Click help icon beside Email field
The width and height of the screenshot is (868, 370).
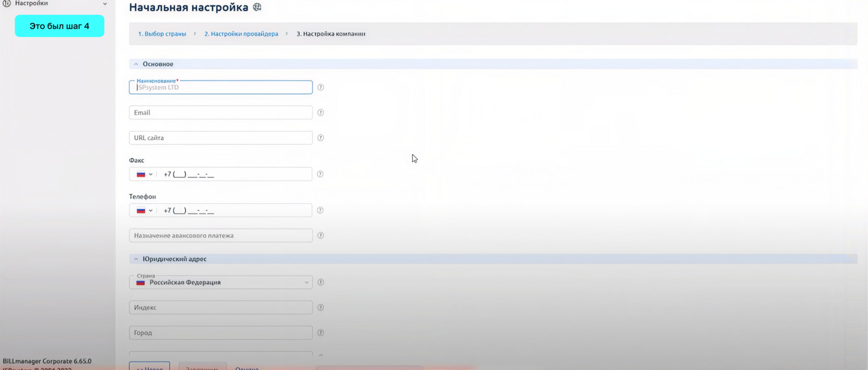point(320,112)
